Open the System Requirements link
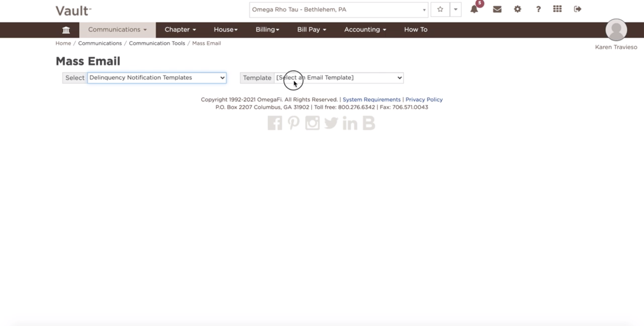 [371, 99]
